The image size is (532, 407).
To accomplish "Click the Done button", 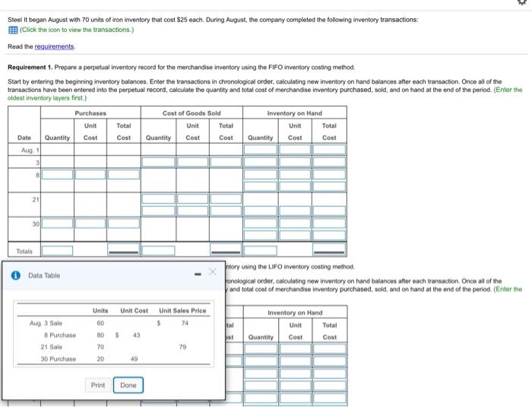I will click(128, 385).
